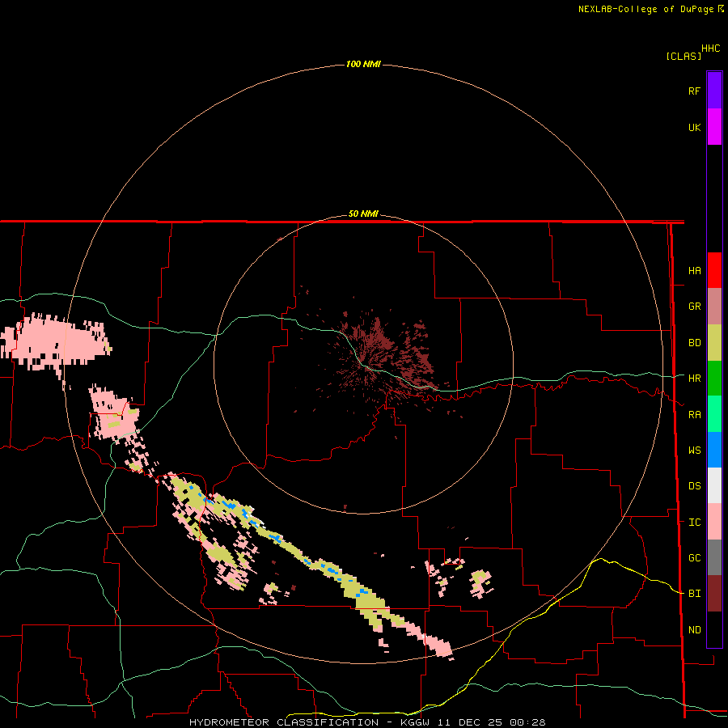This screenshot has width=728, height=728.
Task: Click the RA light green legend swatch
Action: point(714,414)
